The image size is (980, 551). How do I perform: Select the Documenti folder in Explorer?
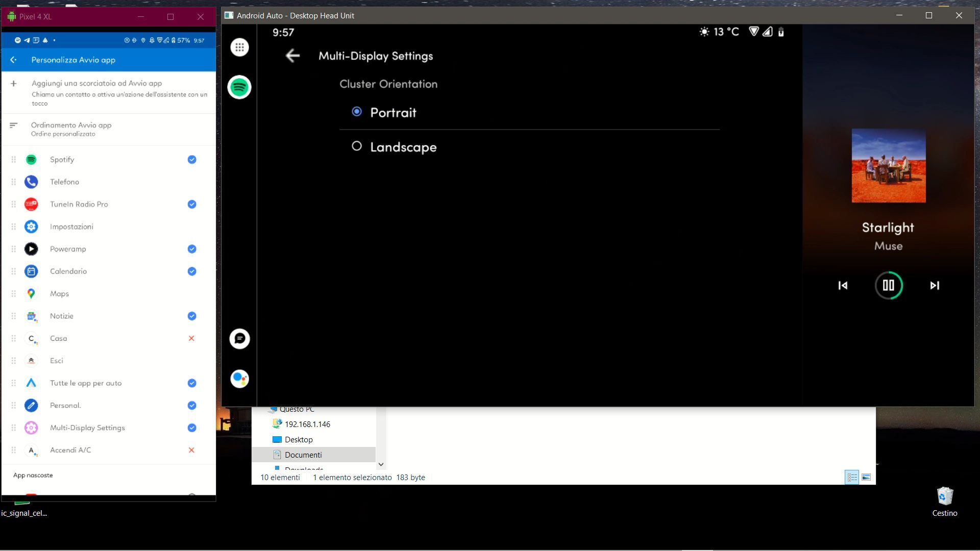click(303, 455)
